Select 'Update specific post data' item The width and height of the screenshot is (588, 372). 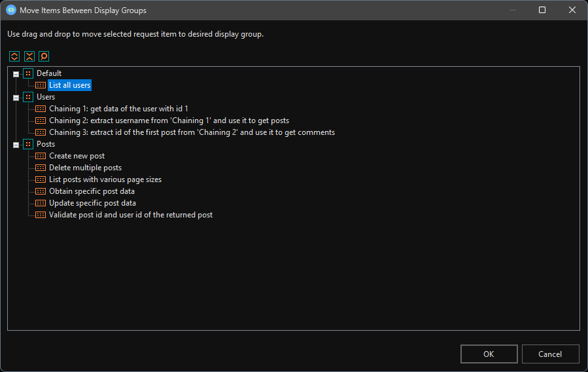point(93,203)
